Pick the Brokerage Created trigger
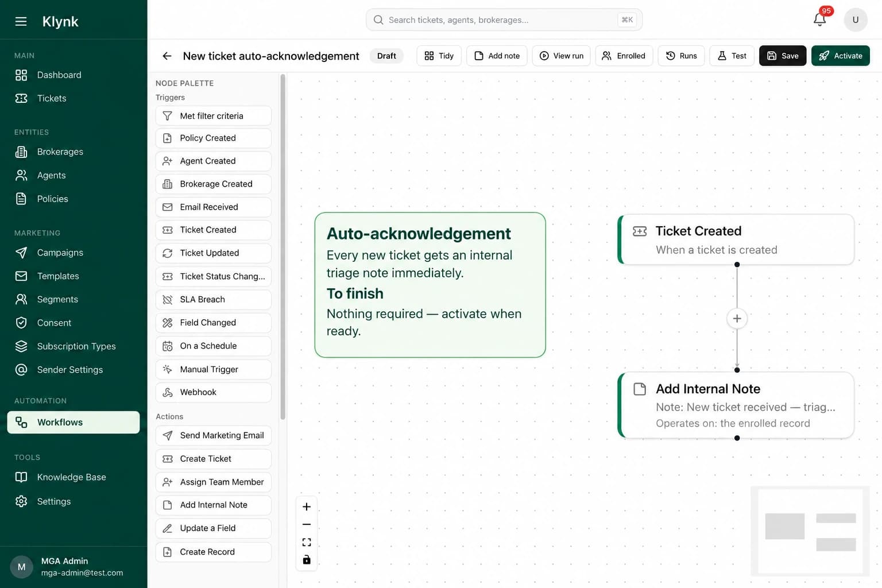This screenshot has height=588, width=882. (x=213, y=184)
